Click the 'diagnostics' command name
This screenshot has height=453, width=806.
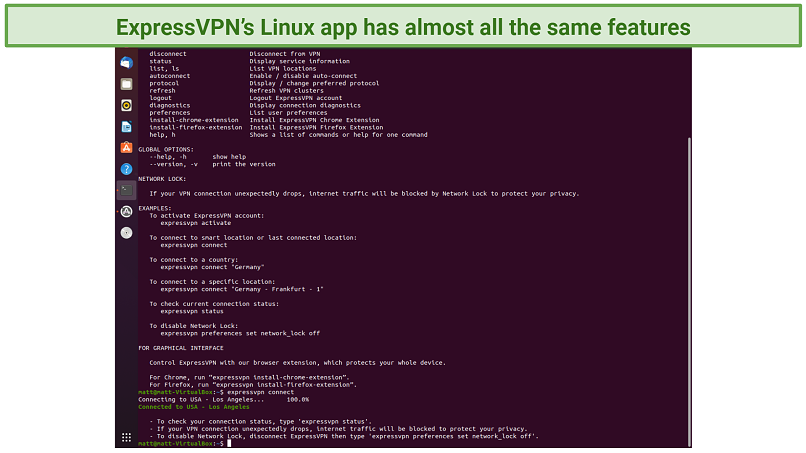tap(170, 105)
